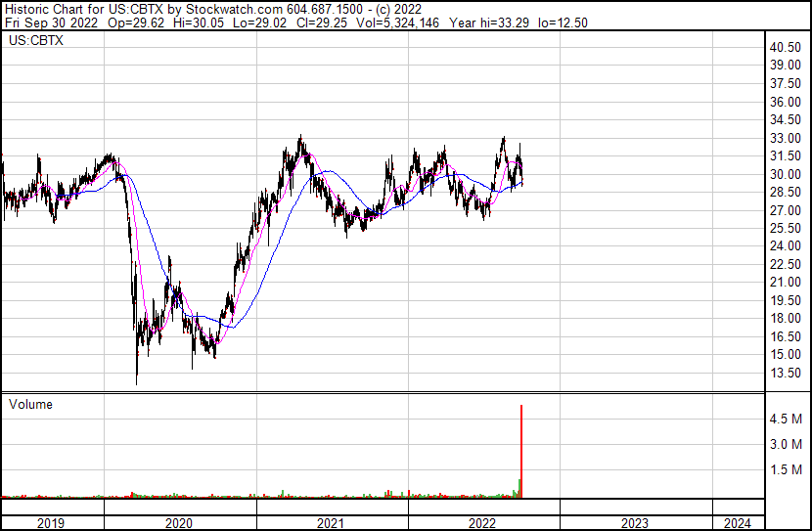Click the 22.50 price axis label

point(786,264)
